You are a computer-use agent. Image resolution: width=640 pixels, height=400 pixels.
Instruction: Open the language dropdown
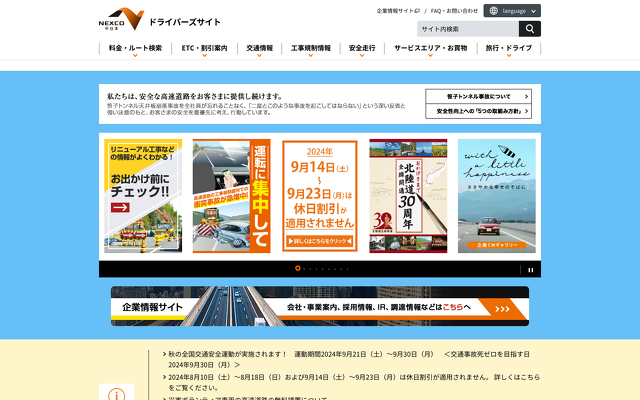tap(512, 11)
